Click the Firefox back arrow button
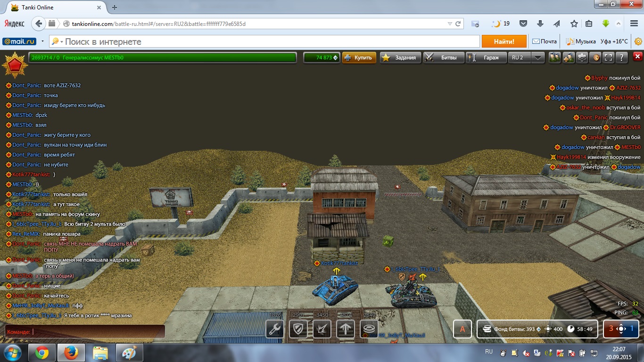The height and width of the screenshot is (362, 644). point(40,24)
